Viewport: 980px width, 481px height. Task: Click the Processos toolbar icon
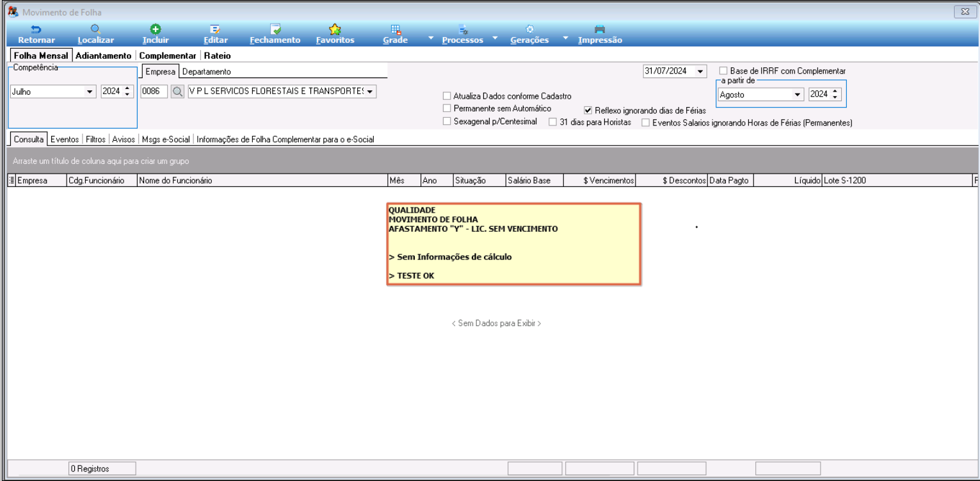[463, 29]
